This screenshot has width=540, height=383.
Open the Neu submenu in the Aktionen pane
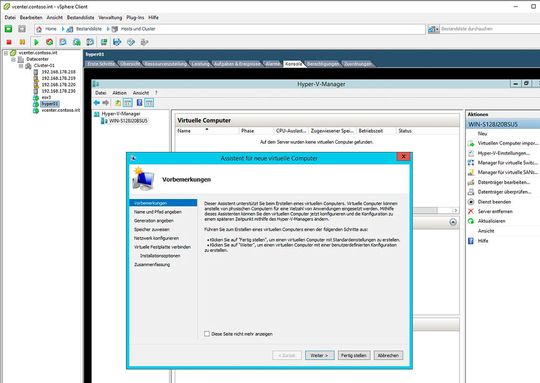pos(482,134)
